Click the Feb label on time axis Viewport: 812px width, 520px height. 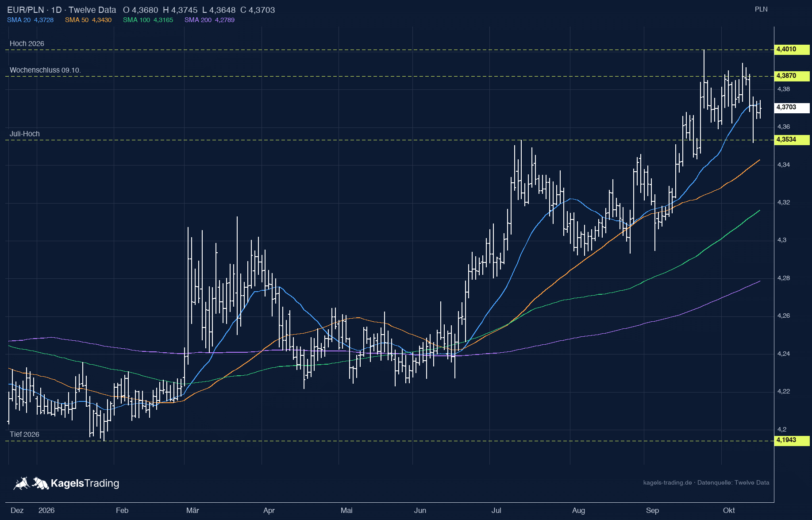coord(122,510)
